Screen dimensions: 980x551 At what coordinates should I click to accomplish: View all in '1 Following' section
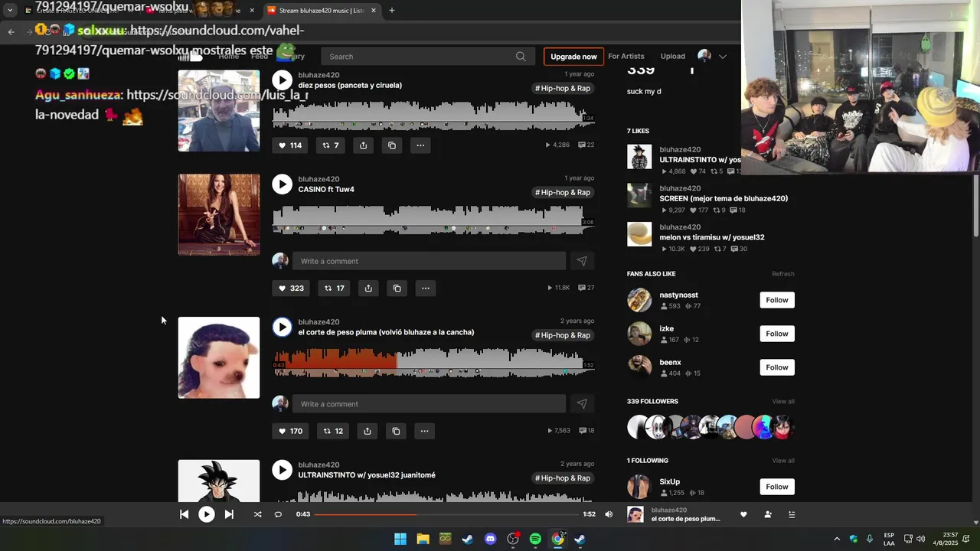(782, 461)
